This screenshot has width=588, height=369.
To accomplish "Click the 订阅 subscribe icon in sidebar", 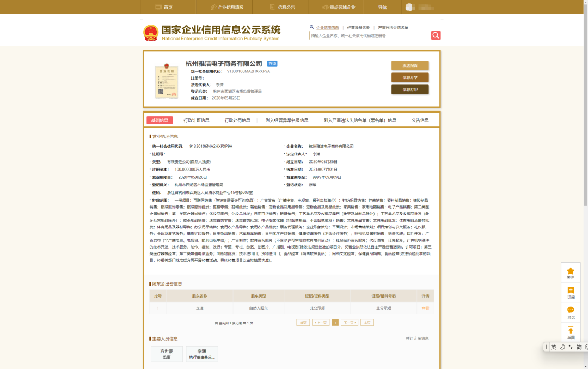I will pyautogui.click(x=571, y=290).
